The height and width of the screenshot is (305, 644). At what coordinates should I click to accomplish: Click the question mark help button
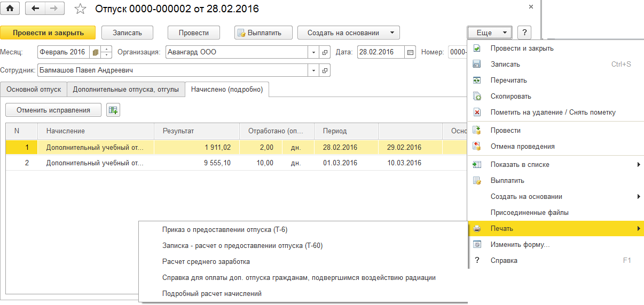point(524,33)
